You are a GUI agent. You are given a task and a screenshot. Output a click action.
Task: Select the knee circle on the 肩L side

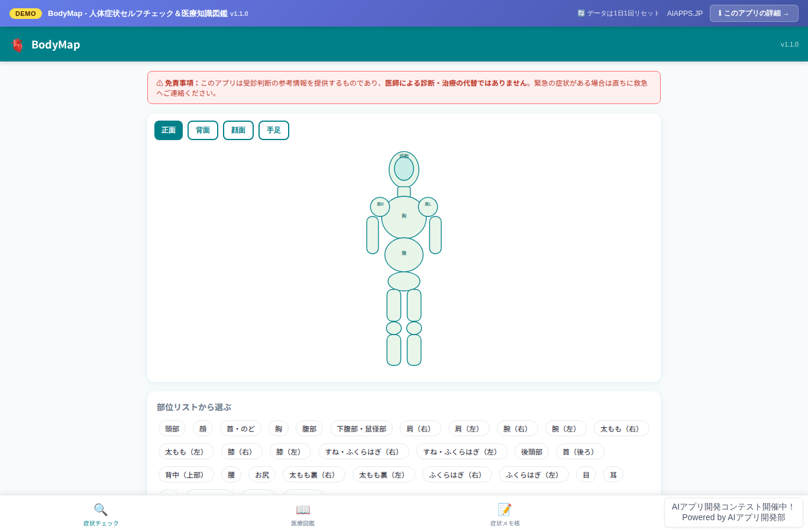[414, 328]
